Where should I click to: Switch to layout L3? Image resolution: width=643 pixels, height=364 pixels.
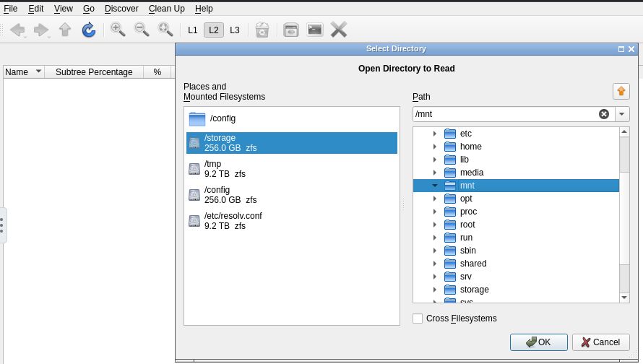[235, 30]
